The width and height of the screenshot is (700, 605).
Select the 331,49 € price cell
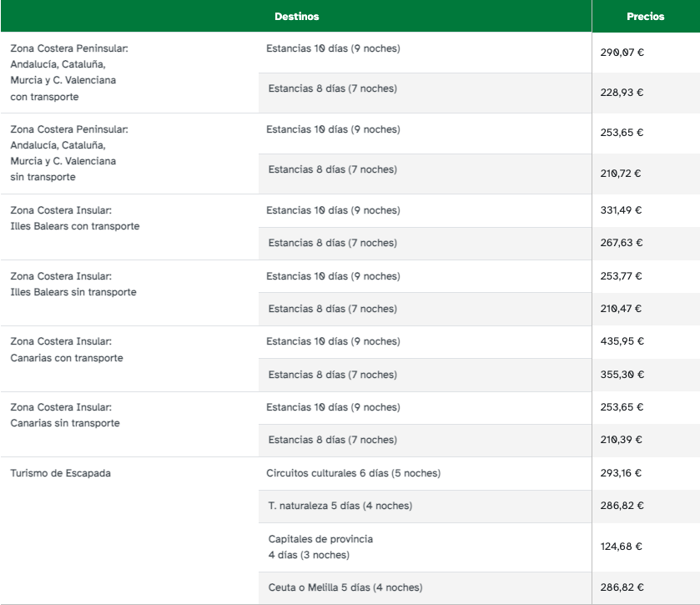tap(622, 210)
